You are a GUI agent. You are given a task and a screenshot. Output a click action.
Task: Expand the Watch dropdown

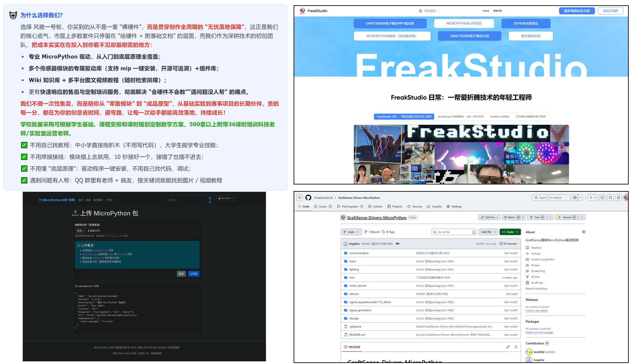tap(523, 217)
